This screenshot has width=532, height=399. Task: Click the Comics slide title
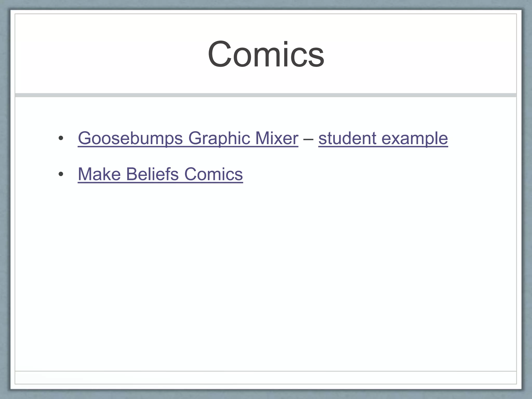[x=266, y=55]
